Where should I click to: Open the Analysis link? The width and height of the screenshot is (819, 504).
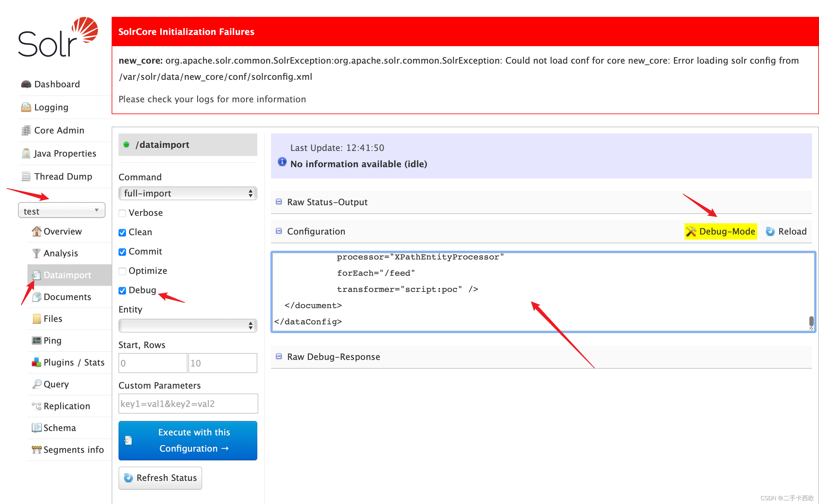61,253
